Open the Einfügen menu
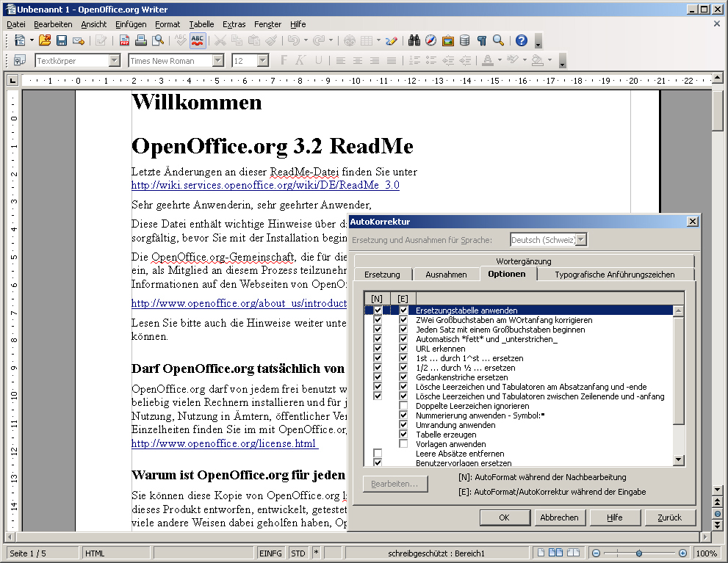Image resolution: width=728 pixels, height=563 pixels. point(131,24)
